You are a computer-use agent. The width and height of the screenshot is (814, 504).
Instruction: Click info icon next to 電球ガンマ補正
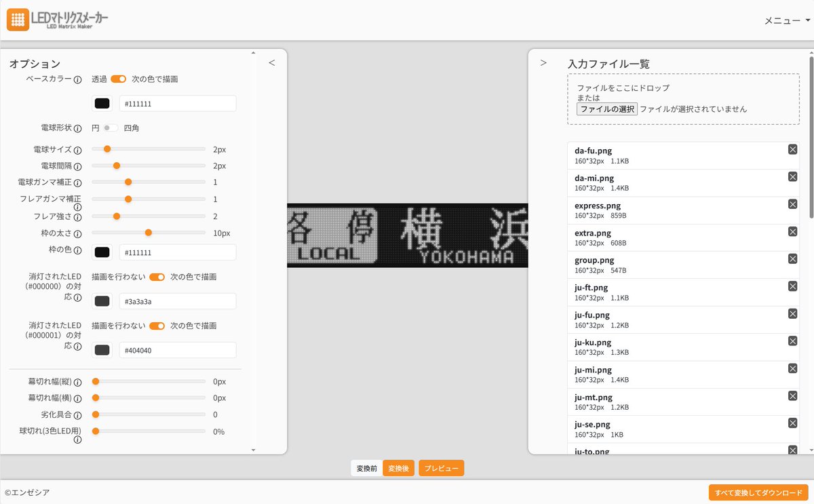(77, 183)
